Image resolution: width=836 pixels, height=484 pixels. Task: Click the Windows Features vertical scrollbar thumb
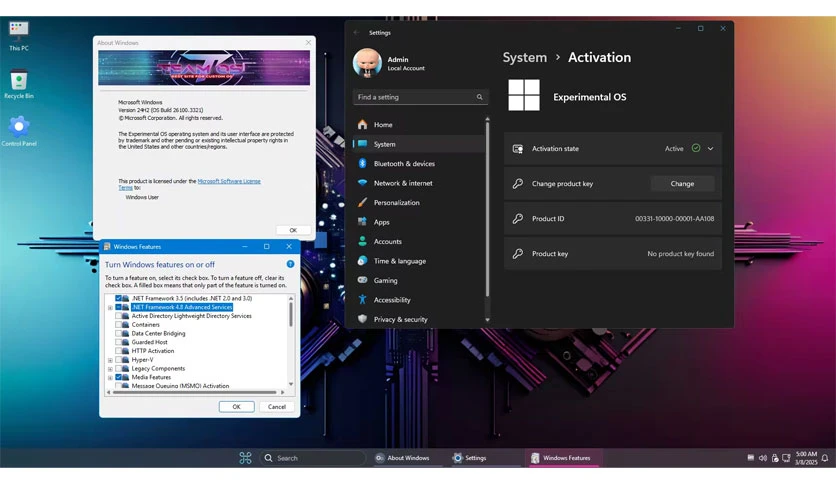(291, 314)
